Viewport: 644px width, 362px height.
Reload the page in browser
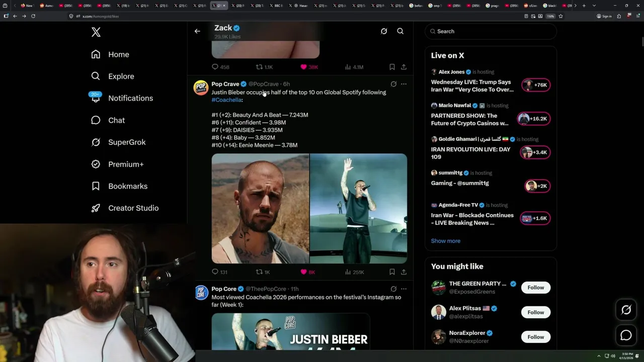(33, 16)
